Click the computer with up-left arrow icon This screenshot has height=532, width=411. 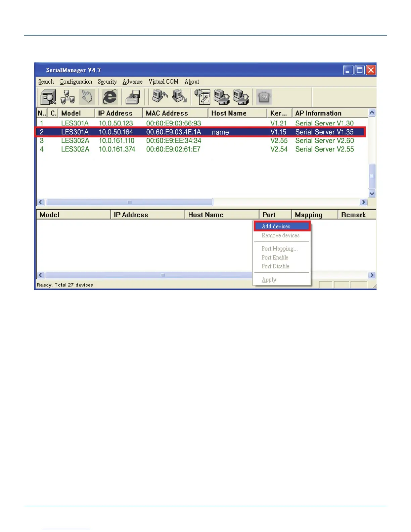160,97
